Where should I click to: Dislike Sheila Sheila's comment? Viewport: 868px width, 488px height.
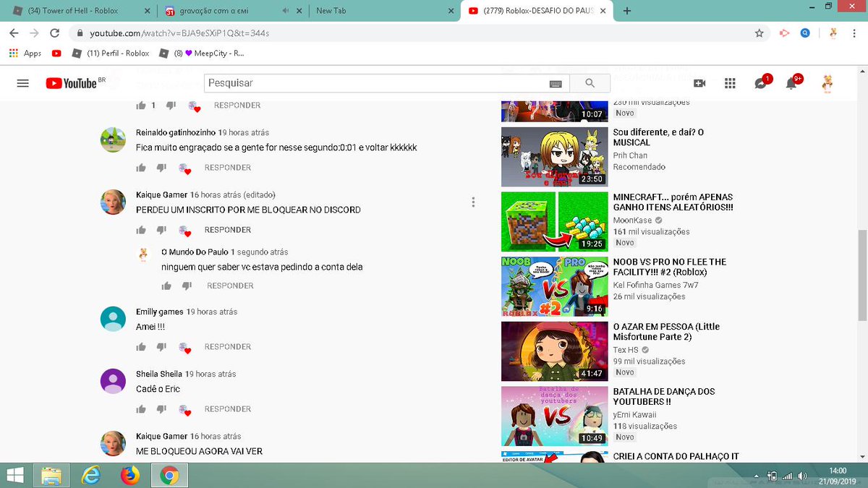pos(161,409)
